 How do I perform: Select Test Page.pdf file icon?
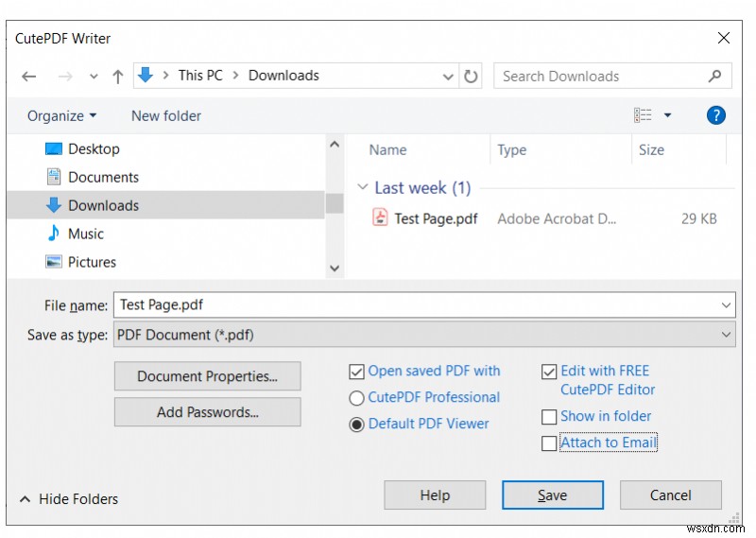[x=380, y=217]
